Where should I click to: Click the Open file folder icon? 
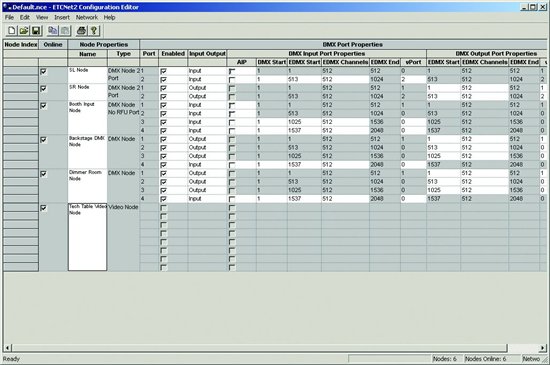pyautogui.click(x=24, y=31)
